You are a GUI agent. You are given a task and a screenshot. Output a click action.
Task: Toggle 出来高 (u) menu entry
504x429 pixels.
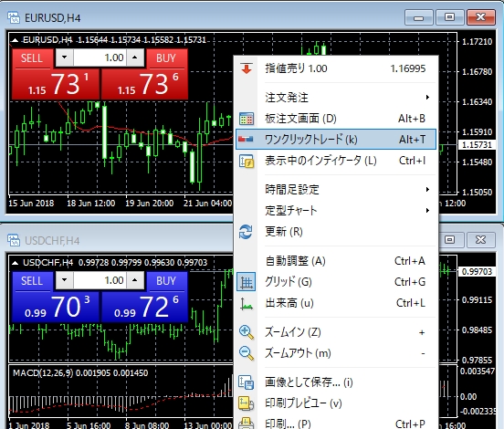point(336,303)
